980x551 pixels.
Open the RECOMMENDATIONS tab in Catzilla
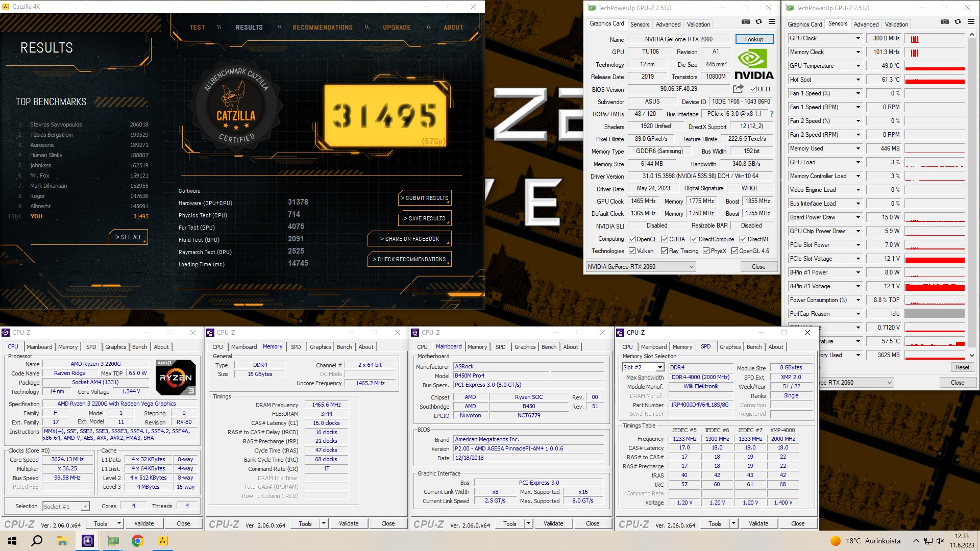pyautogui.click(x=323, y=28)
